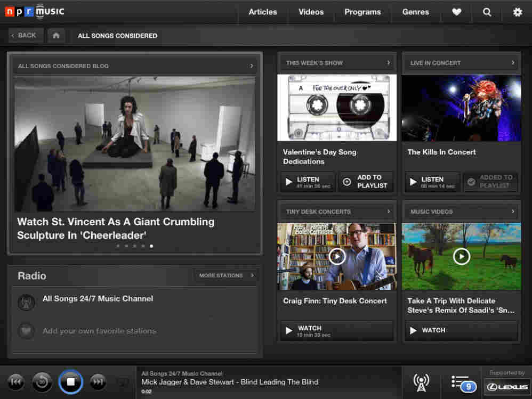
Task: Click the heart icon beside Add your own favorite stations
Action: 26,330
